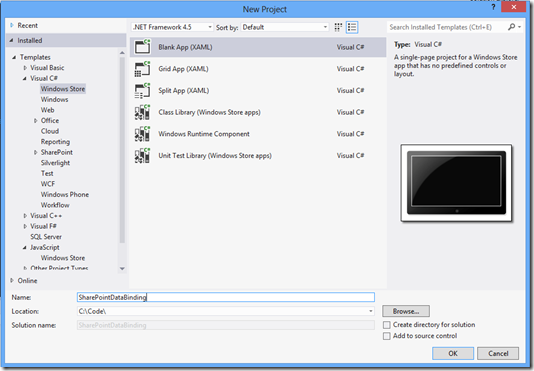
Task: Select the WCF template category
Action: (48, 184)
